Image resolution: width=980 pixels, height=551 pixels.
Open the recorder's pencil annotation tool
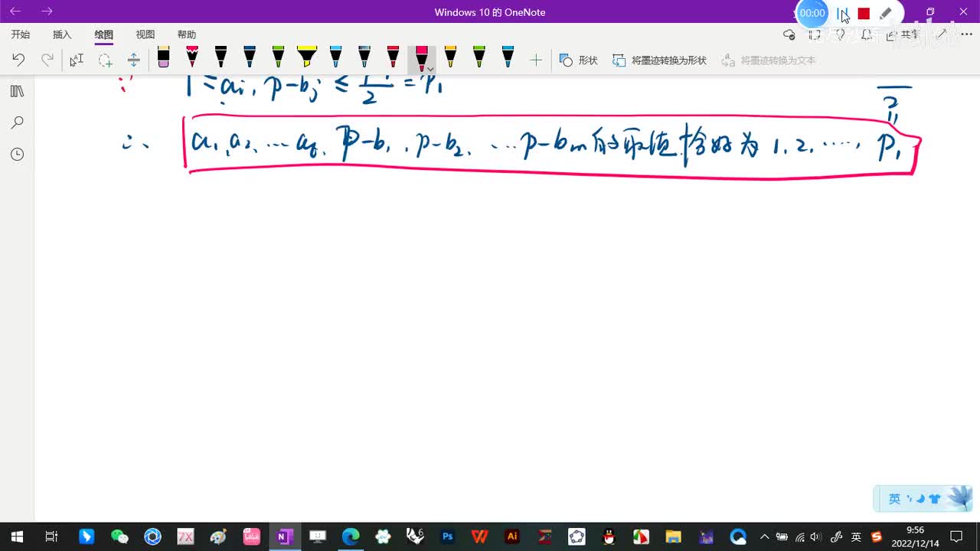(x=886, y=13)
